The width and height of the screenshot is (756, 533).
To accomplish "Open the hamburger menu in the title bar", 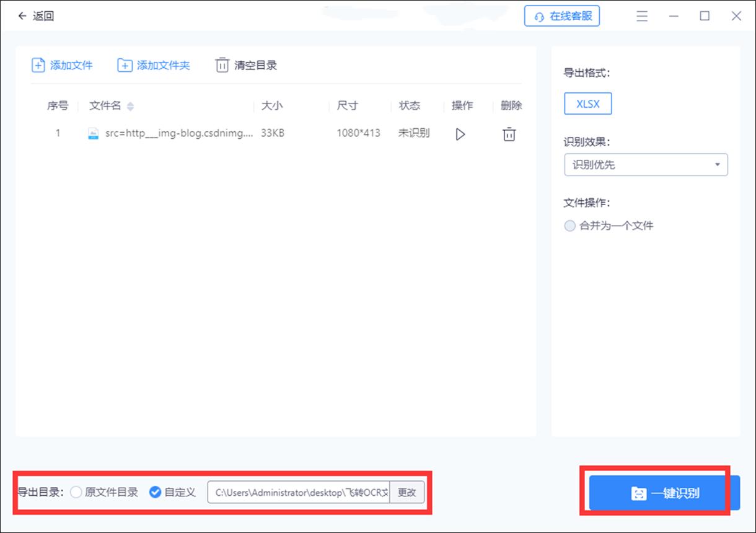I will [642, 15].
